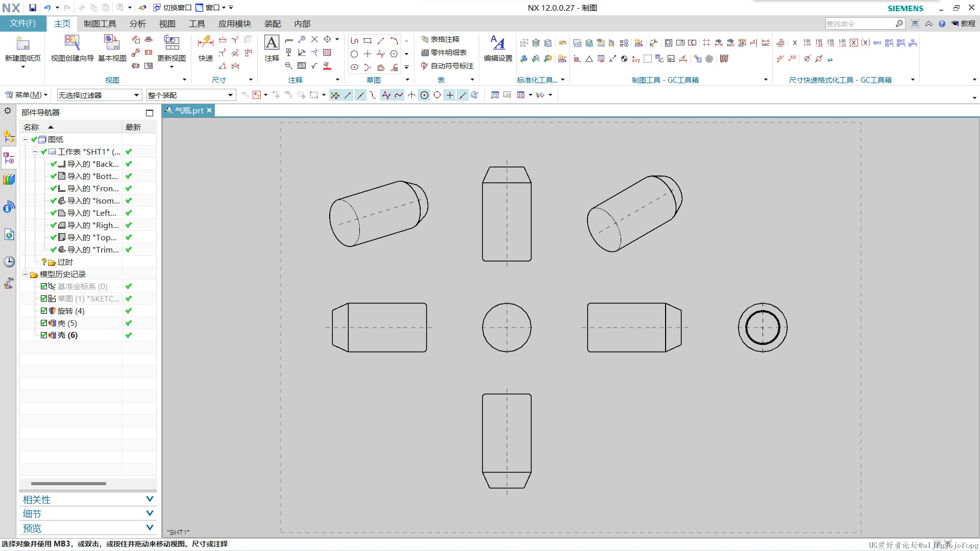Toggle checkbox for 壳 (6) feature
Image resolution: width=980 pixels, height=551 pixels.
[44, 335]
